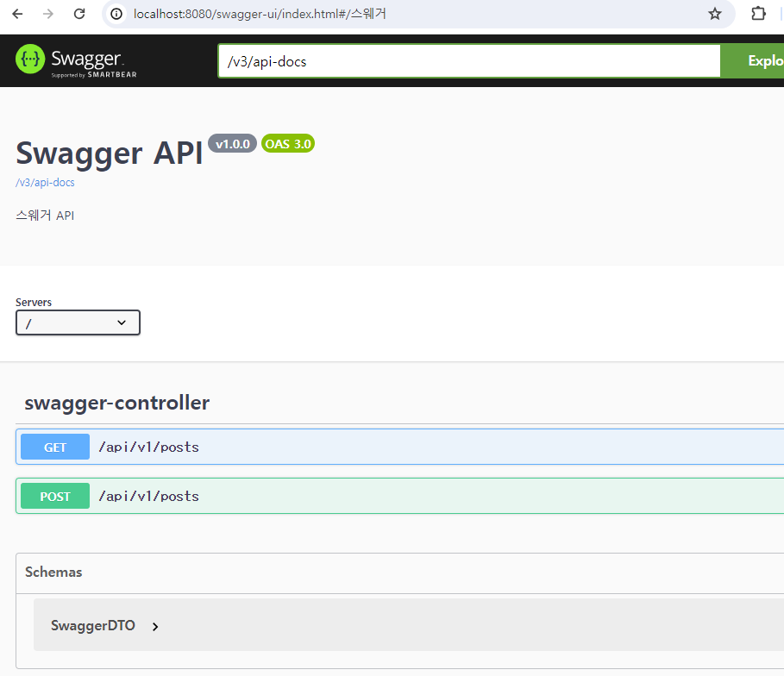784x676 pixels.
Task: Reload the page with refresh icon
Action: (79, 14)
